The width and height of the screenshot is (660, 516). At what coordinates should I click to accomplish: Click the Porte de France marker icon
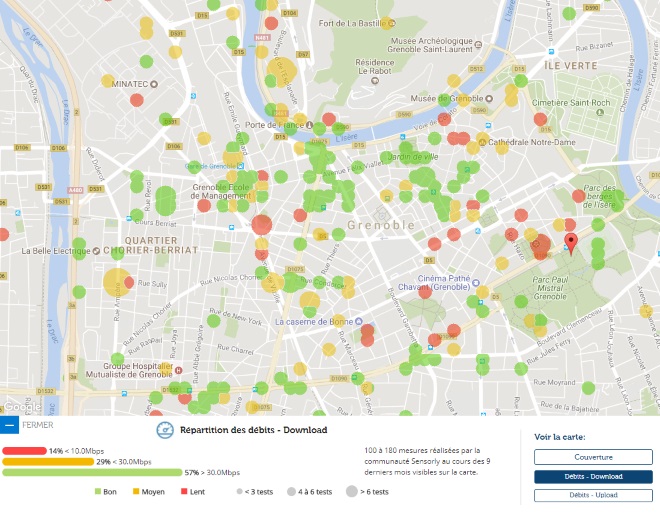coord(309,125)
